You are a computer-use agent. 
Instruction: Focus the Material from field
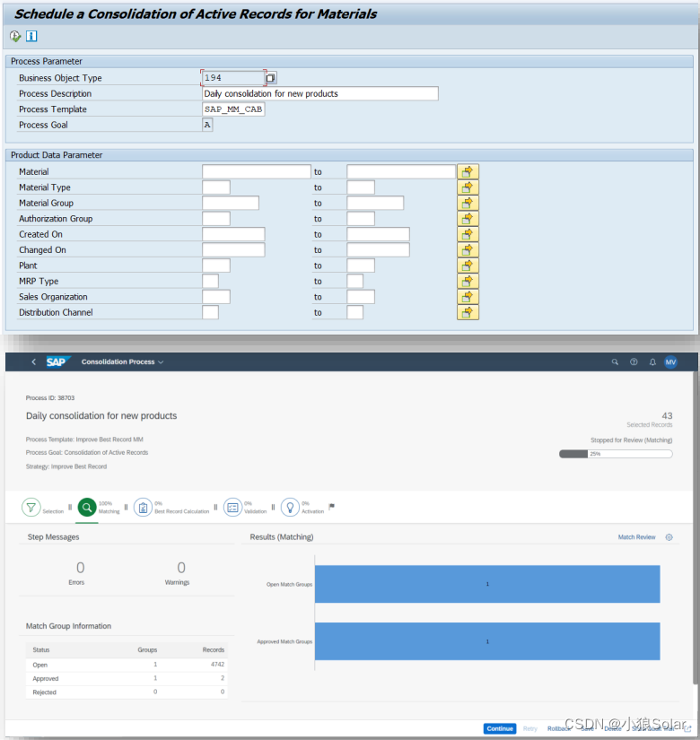[x=257, y=172]
